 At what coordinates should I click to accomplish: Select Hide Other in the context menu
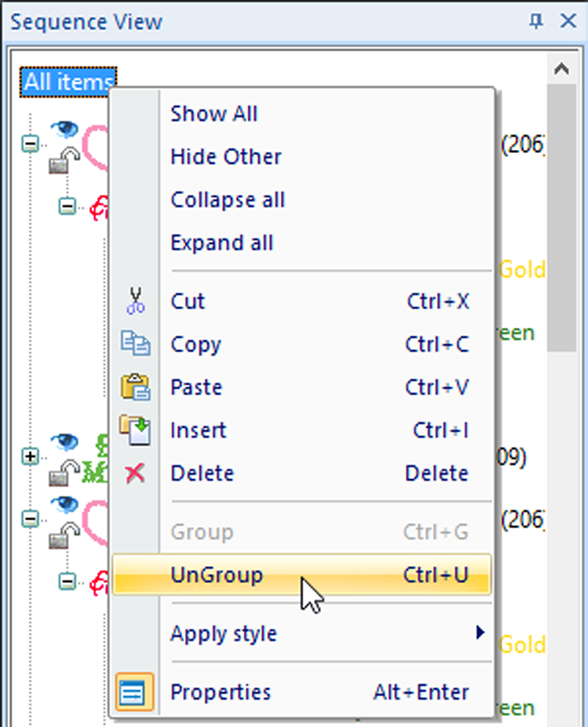point(226,157)
